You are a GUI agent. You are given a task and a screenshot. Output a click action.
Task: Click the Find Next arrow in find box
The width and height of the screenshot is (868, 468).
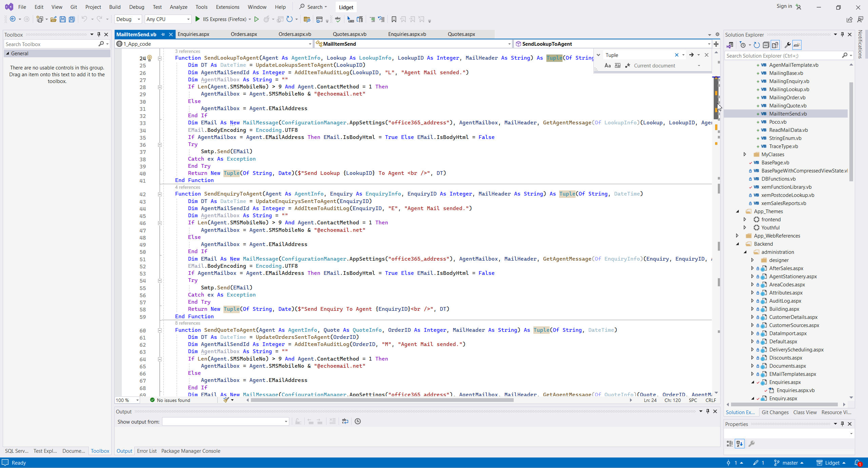coord(691,55)
